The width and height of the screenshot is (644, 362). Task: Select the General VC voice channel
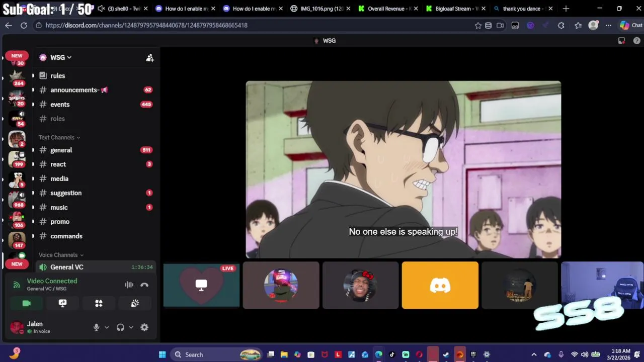(x=95, y=267)
